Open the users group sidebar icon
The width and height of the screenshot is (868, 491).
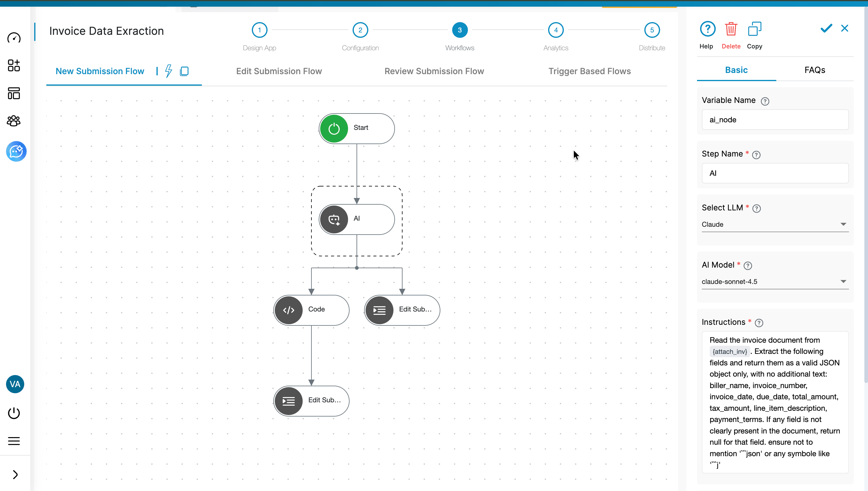click(x=14, y=121)
